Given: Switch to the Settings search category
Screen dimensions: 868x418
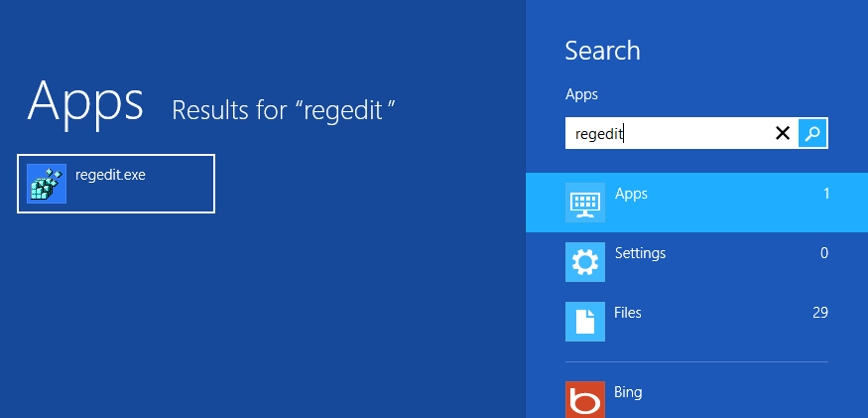Looking at the screenshot, I should click(x=640, y=253).
